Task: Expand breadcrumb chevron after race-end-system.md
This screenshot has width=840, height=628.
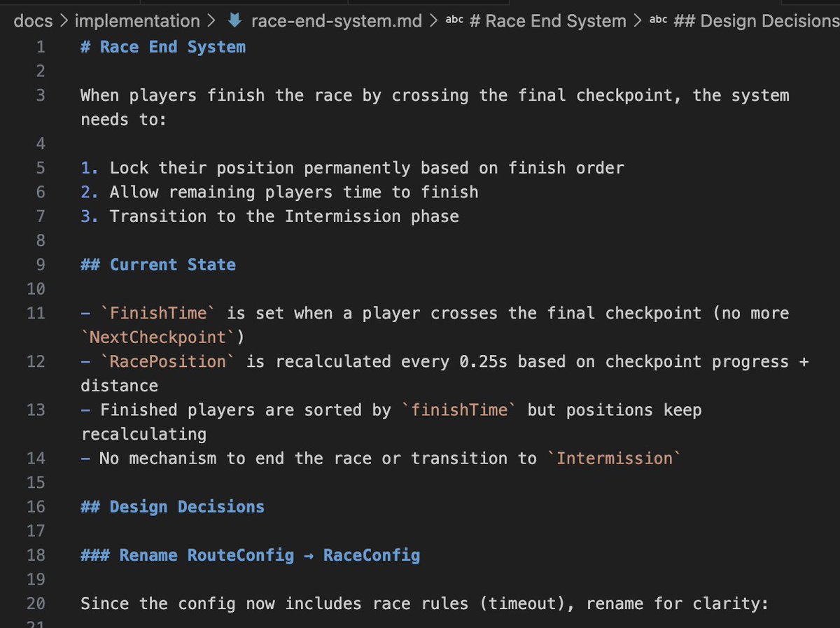Action: point(434,21)
